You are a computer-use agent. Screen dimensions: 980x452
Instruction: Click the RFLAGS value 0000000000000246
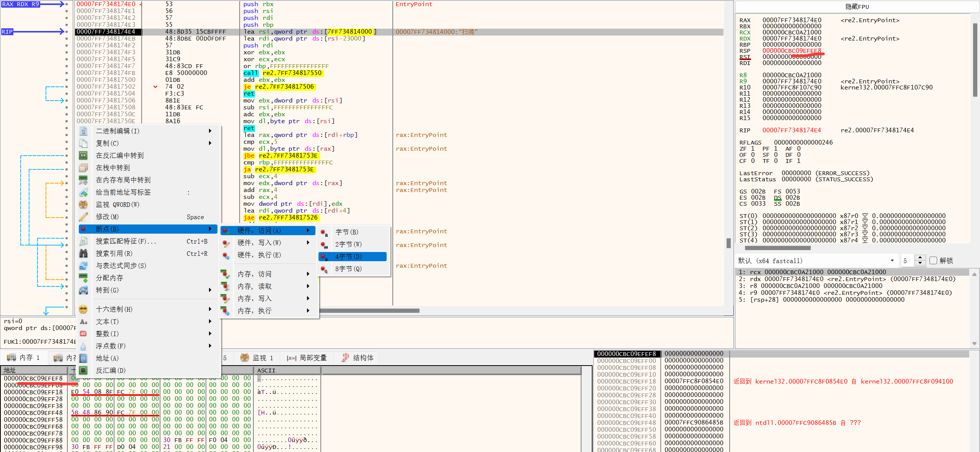(803, 143)
